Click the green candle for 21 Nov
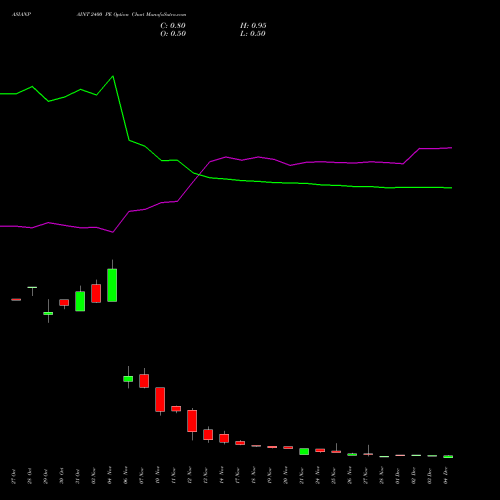This screenshot has height=500, width=500. (x=304, y=451)
